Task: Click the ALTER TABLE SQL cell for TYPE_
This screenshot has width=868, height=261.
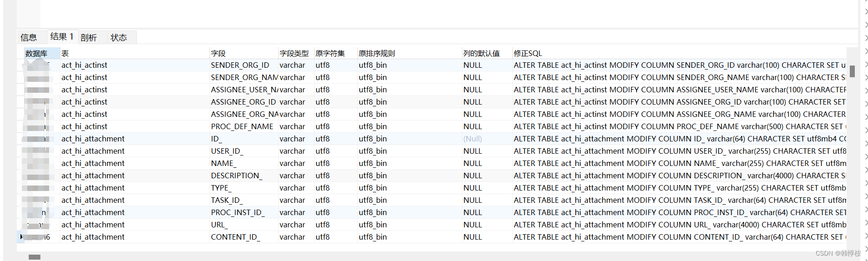Action: [679, 188]
